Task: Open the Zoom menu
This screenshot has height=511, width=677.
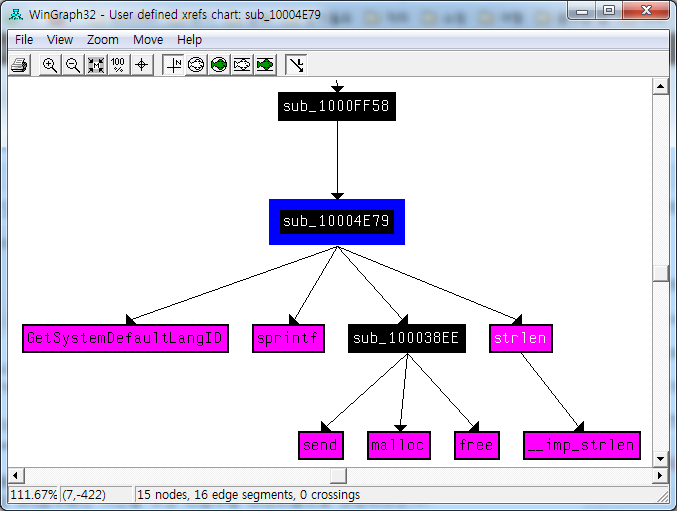Action: (102, 40)
